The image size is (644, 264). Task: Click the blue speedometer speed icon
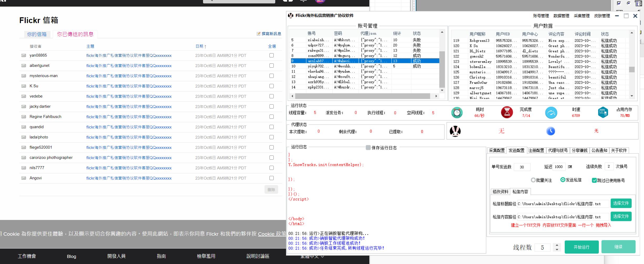coord(551,113)
